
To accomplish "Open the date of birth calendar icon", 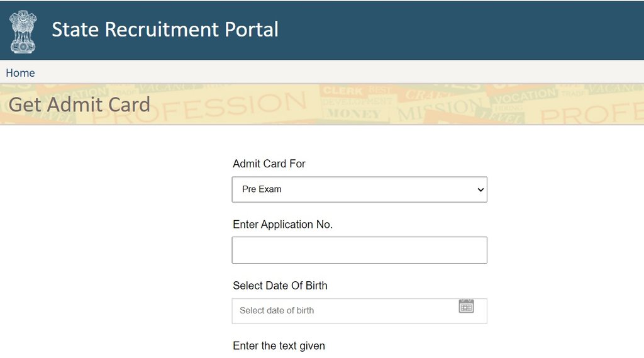I will point(466,306).
